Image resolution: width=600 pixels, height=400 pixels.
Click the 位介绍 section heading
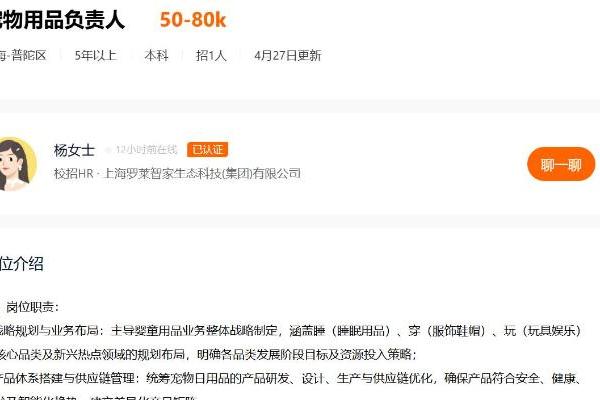(x=21, y=264)
